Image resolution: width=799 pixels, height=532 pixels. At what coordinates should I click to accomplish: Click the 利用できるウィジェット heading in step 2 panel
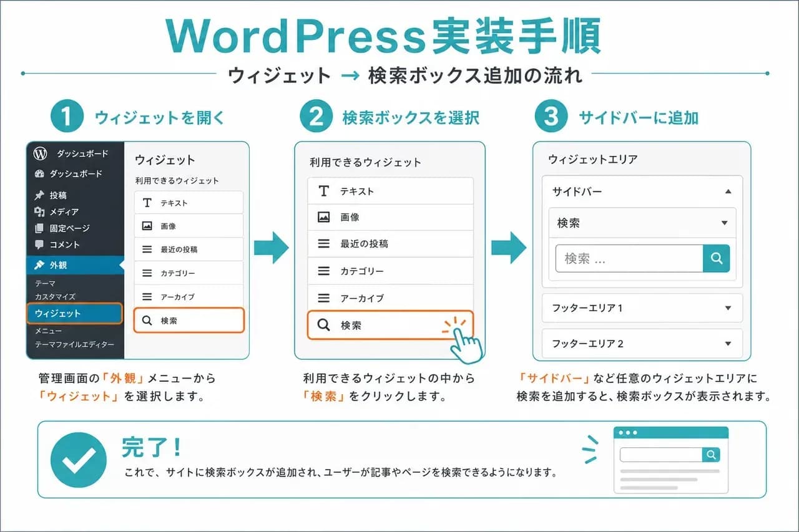tap(365, 162)
